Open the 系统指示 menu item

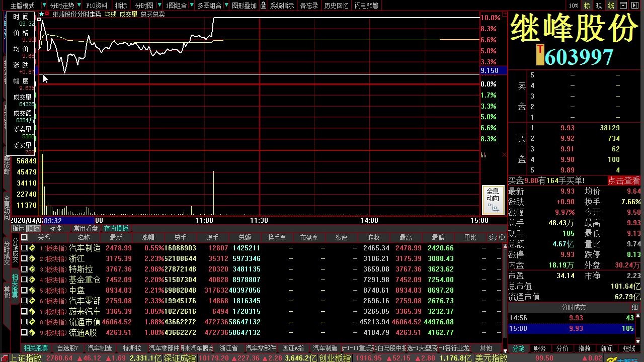tap(282, 6)
